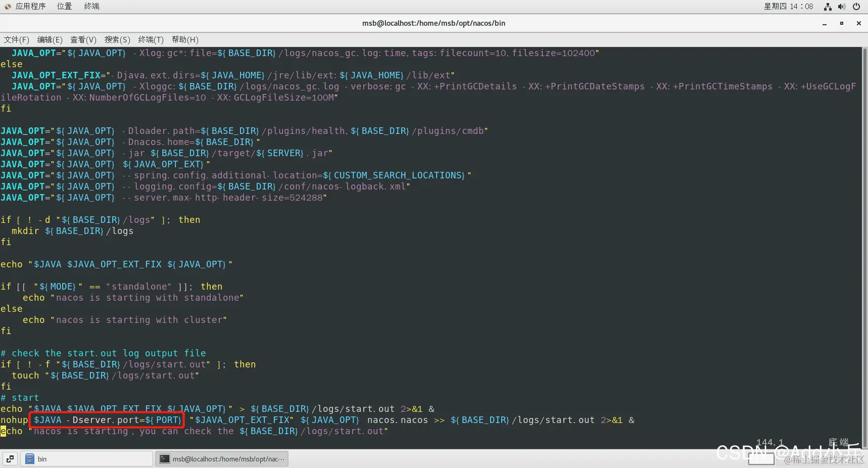This screenshot has width=868, height=468.
Task: Close the terminal window
Action: point(858,23)
